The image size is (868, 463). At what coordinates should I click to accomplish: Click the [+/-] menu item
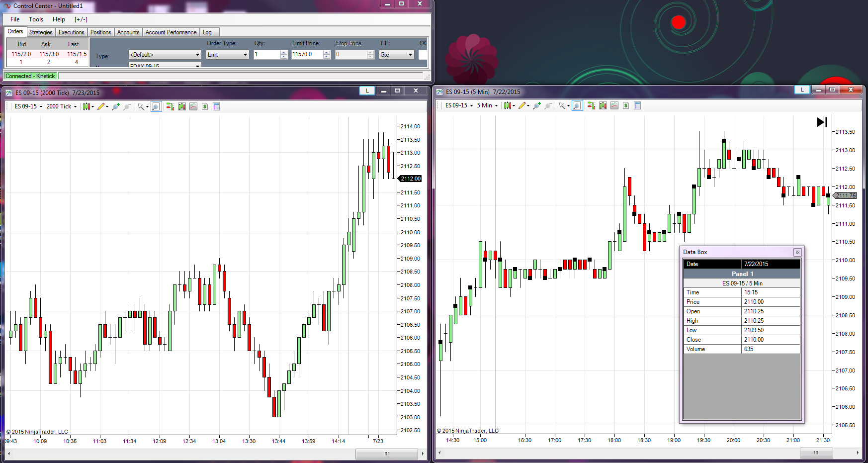[81, 19]
